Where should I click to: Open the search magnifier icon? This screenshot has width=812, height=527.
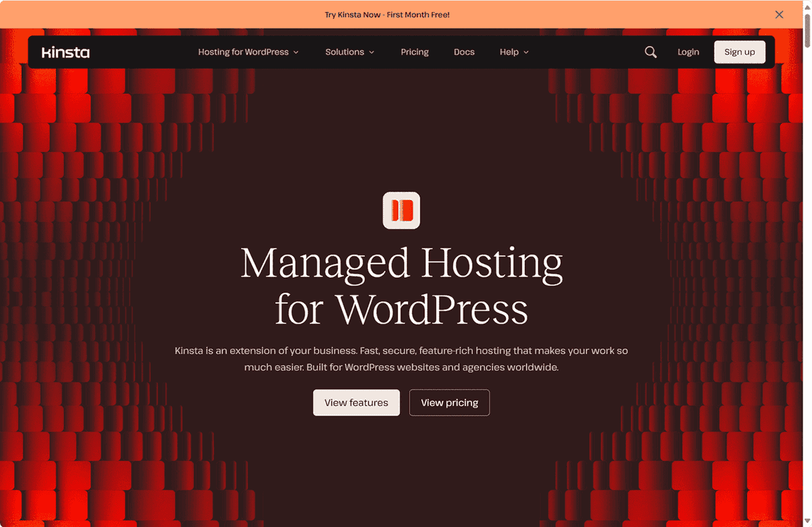point(651,52)
